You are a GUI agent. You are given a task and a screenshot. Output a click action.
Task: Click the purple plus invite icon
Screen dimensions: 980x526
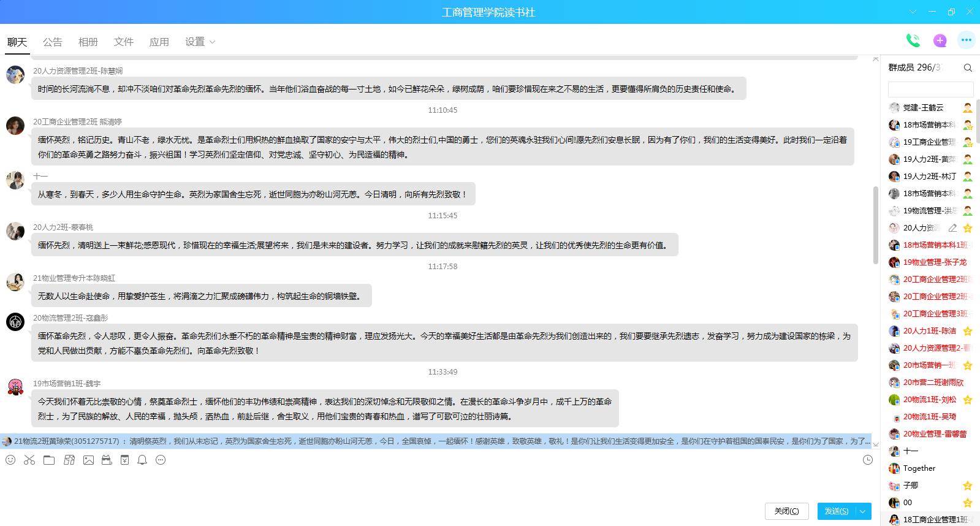click(940, 40)
